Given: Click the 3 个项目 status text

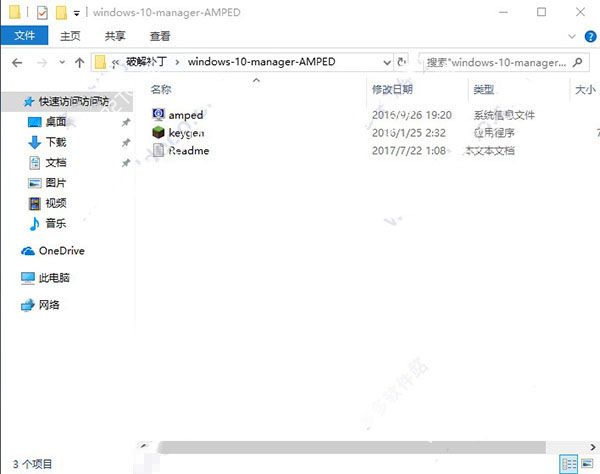Looking at the screenshot, I should tap(33, 464).
